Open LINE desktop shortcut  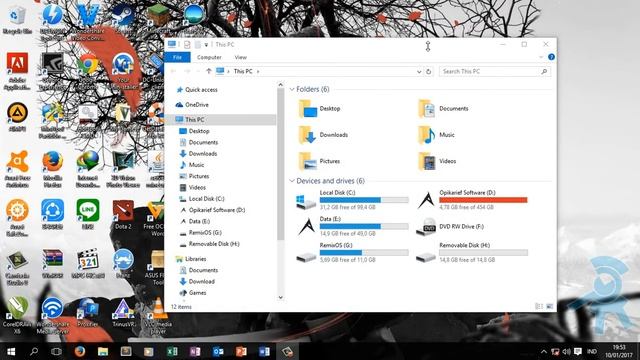pos(88,215)
